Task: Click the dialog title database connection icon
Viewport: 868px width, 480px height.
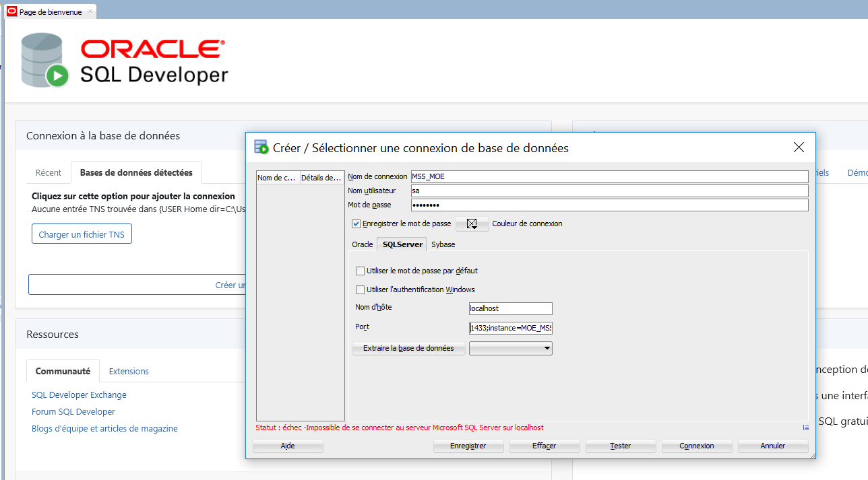Action: click(261, 147)
